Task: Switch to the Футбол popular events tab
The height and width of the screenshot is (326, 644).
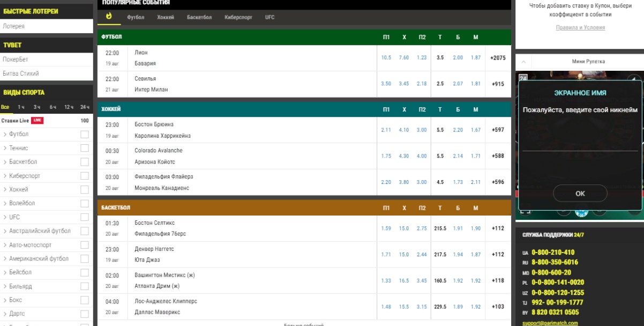Action: coord(136,17)
